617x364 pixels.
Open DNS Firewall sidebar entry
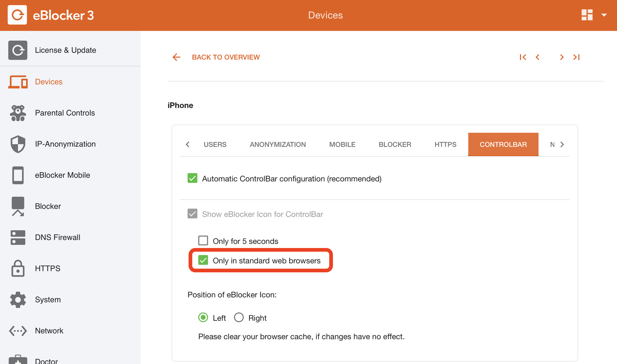(x=58, y=237)
